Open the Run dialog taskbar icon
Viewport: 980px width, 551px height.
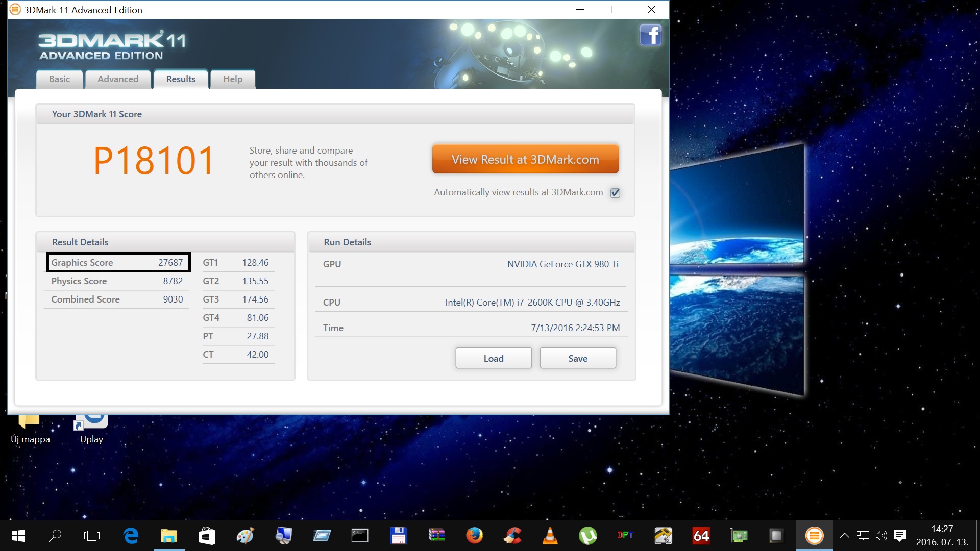click(x=322, y=536)
